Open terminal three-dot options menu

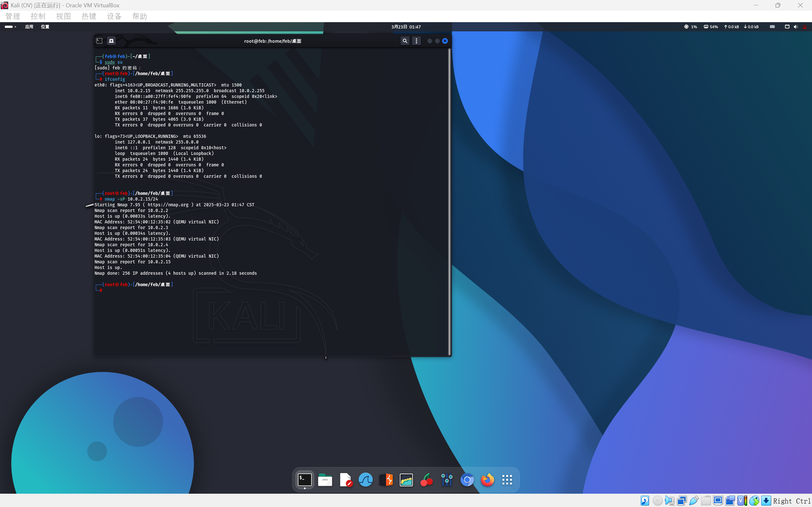[x=416, y=41]
